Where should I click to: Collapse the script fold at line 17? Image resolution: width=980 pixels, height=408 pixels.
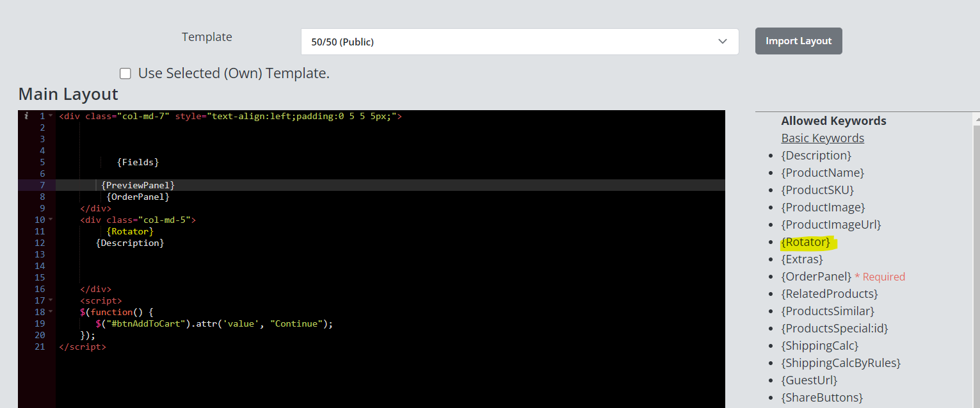point(51,300)
